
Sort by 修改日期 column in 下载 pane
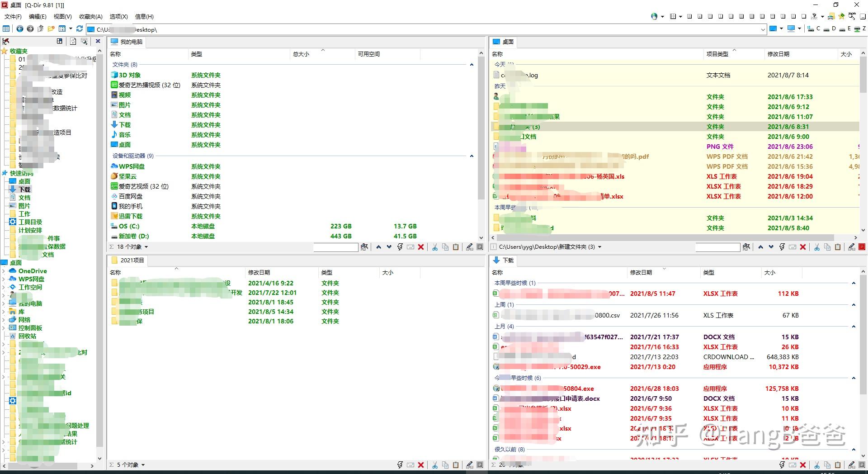(641, 272)
